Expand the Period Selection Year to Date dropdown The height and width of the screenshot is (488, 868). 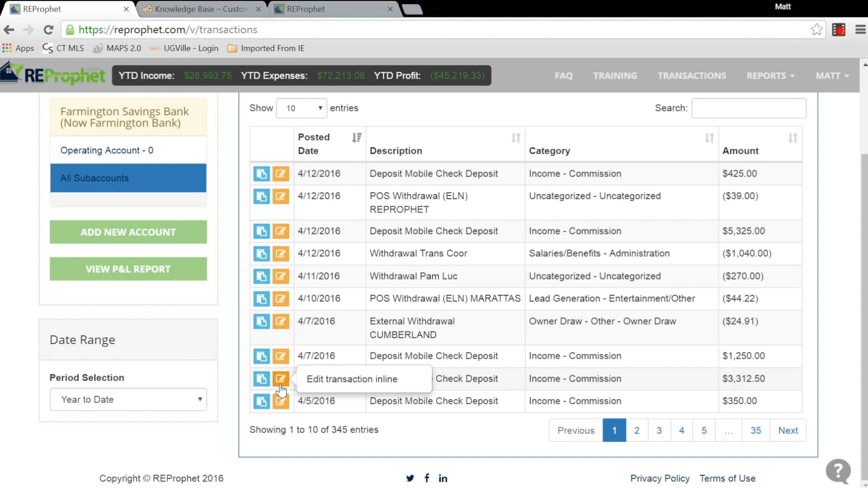click(128, 399)
